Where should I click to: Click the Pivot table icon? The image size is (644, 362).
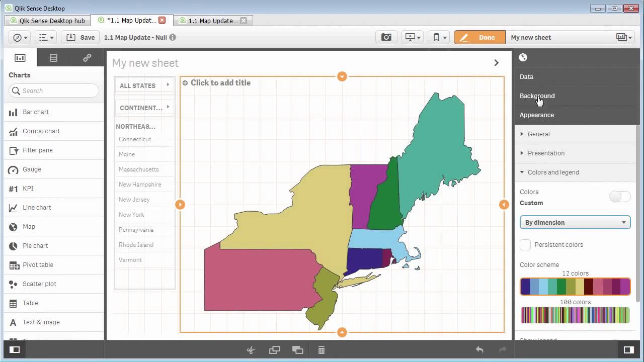point(13,265)
